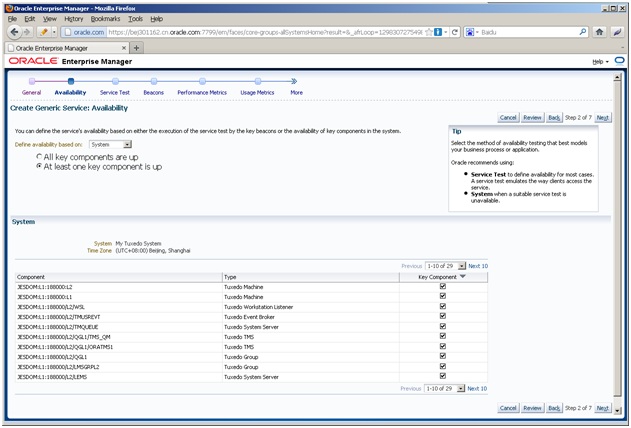Toggle key component checkbox for ORATMS1 row
631x428 pixels.
pyautogui.click(x=443, y=346)
